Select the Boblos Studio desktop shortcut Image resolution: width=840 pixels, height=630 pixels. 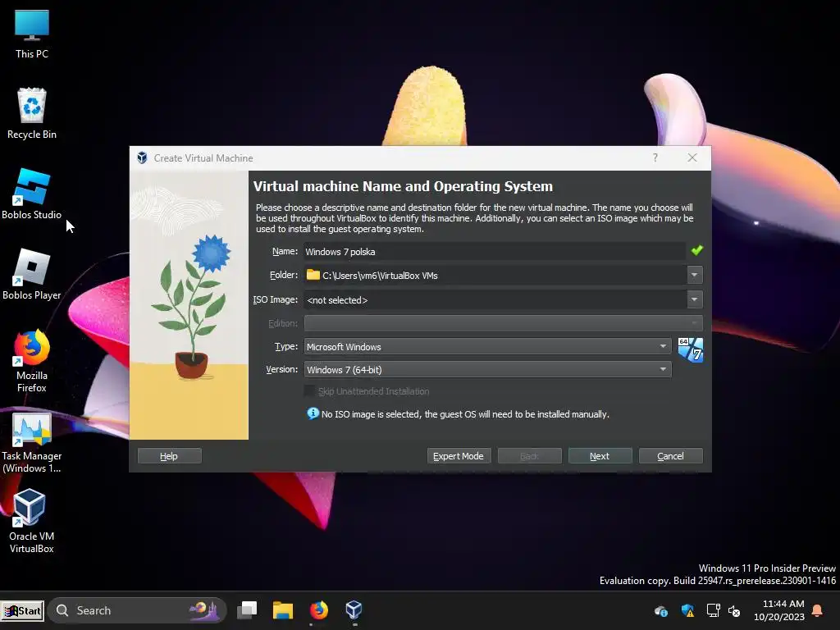[x=32, y=194]
